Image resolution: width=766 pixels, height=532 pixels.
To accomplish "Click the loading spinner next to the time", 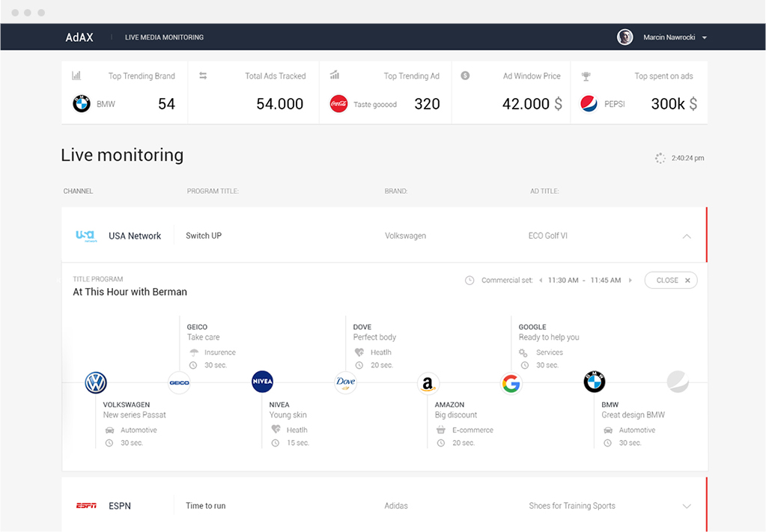I will (660, 158).
